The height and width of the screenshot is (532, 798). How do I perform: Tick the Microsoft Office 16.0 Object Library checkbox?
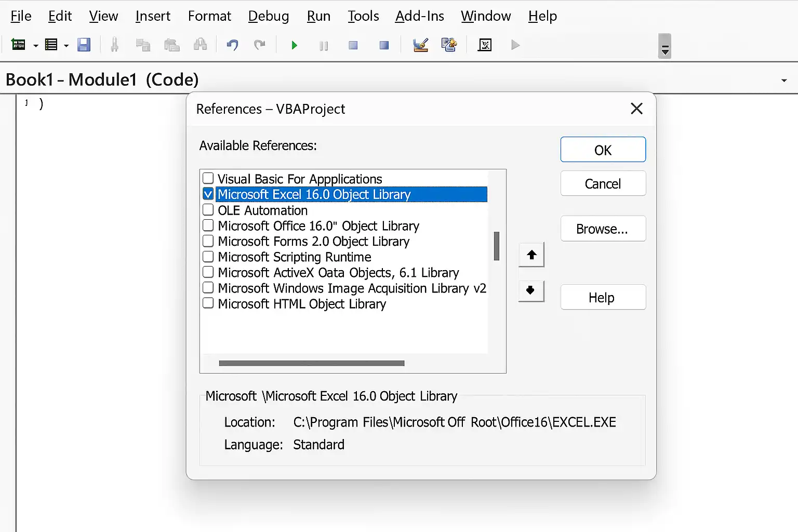(208, 225)
